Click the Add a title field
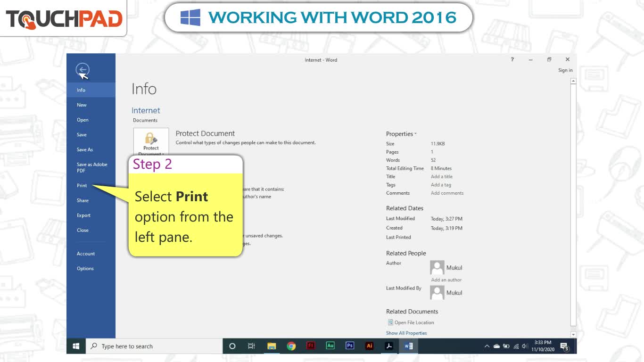The height and width of the screenshot is (362, 644). [x=441, y=177]
